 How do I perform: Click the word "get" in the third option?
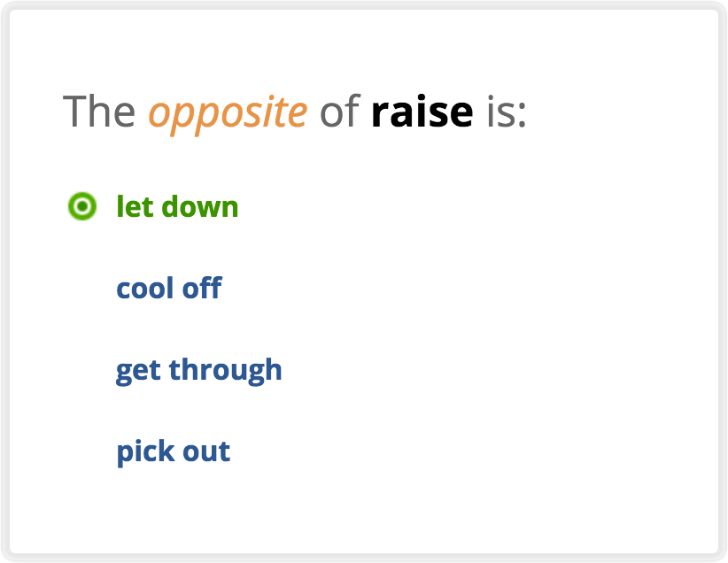click(x=137, y=370)
